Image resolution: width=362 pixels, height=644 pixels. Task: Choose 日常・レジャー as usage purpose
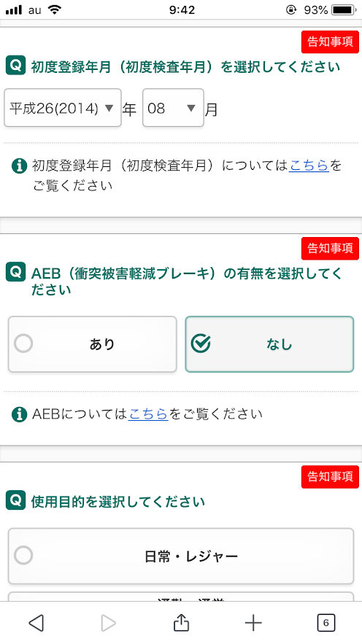(x=181, y=556)
